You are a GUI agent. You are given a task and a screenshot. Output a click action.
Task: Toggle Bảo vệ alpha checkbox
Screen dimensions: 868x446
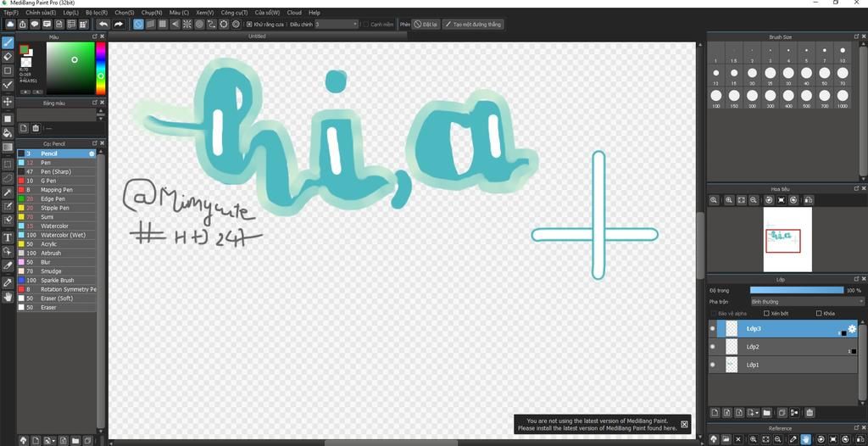[x=714, y=314]
